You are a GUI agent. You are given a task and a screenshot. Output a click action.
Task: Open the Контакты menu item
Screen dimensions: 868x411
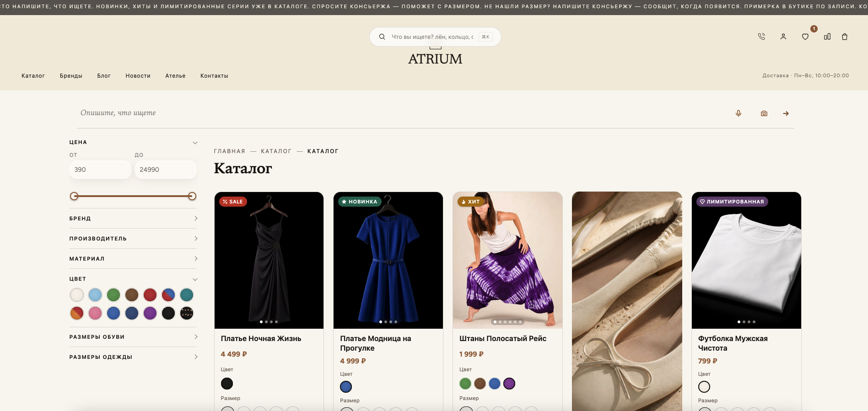pos(214,76)
